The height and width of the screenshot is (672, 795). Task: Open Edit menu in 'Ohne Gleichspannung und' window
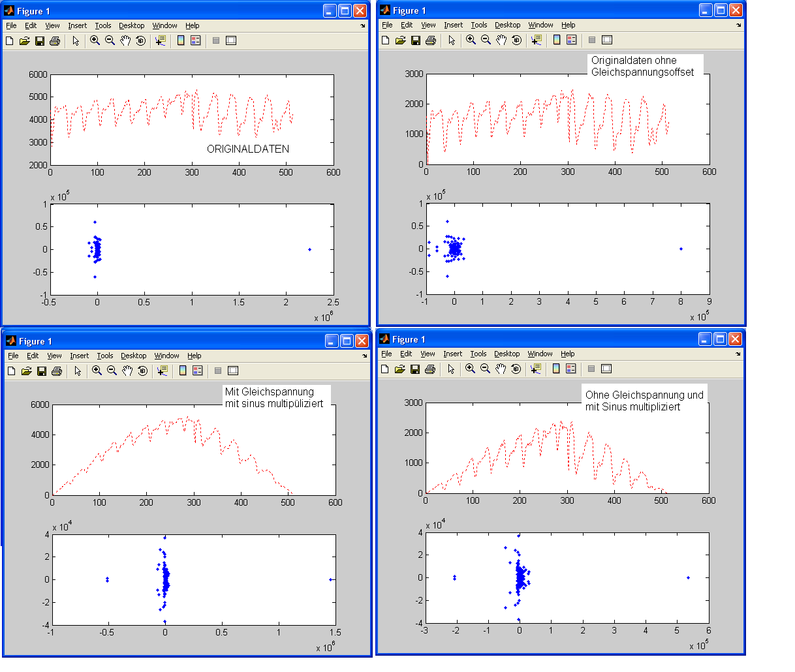tap(406, 354)
